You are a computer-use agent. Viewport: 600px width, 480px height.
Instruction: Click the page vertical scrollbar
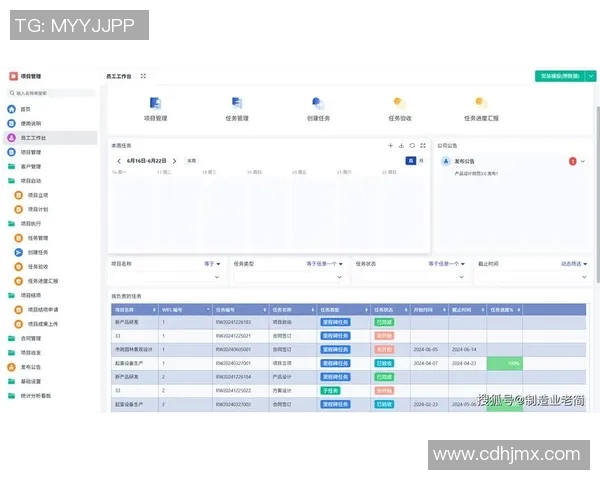click(598, 193)
